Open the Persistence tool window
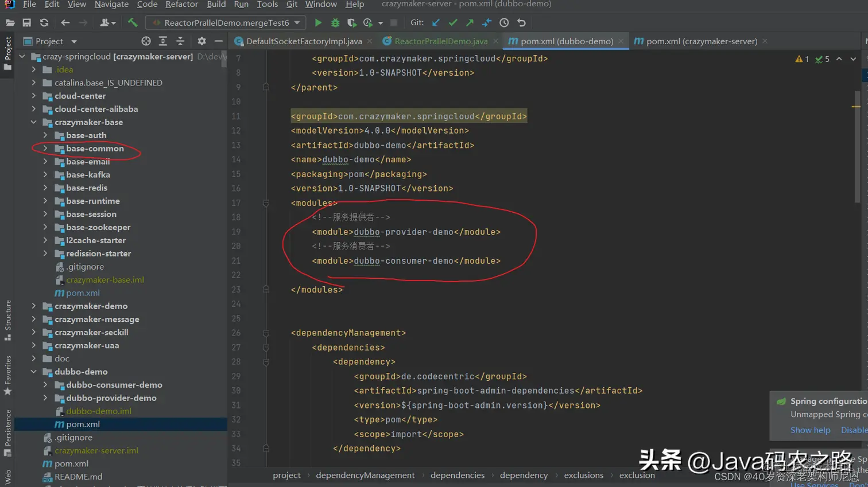Viewport: 868px width, 487px height. click(x=7, y=433)
